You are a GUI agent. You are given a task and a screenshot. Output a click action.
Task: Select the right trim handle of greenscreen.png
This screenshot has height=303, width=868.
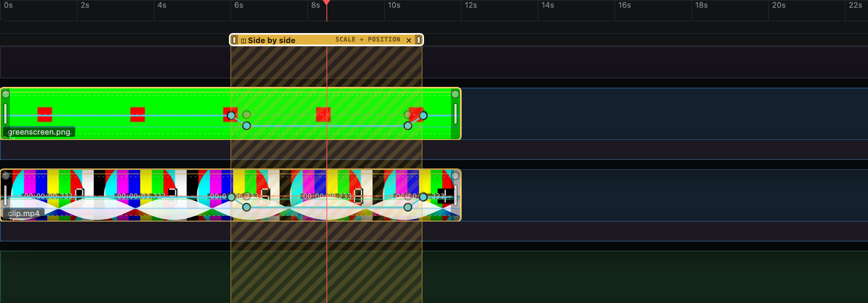tap(456, 114)
